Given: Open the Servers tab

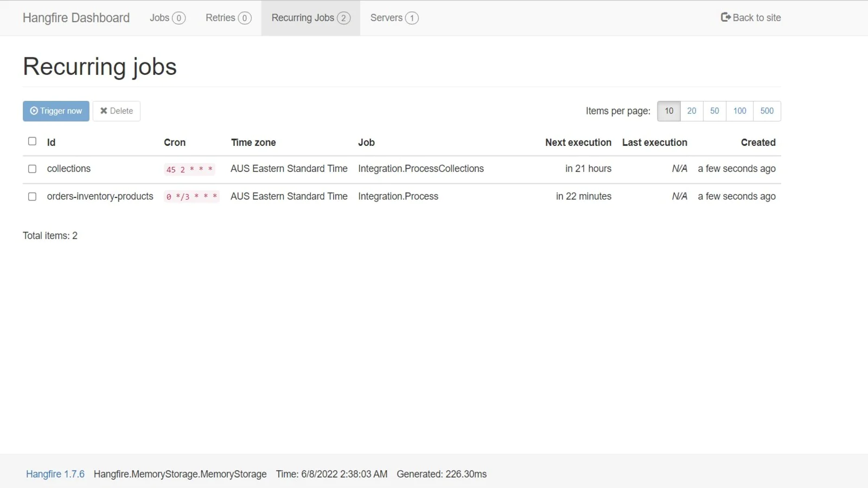Looking at the screenshot, I should (x=394, y=18).
